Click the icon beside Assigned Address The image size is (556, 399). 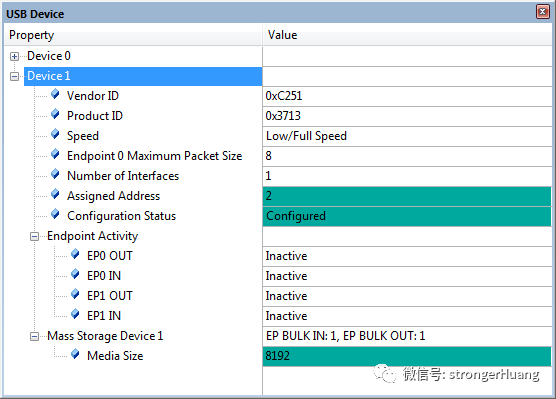click(55, 194)
